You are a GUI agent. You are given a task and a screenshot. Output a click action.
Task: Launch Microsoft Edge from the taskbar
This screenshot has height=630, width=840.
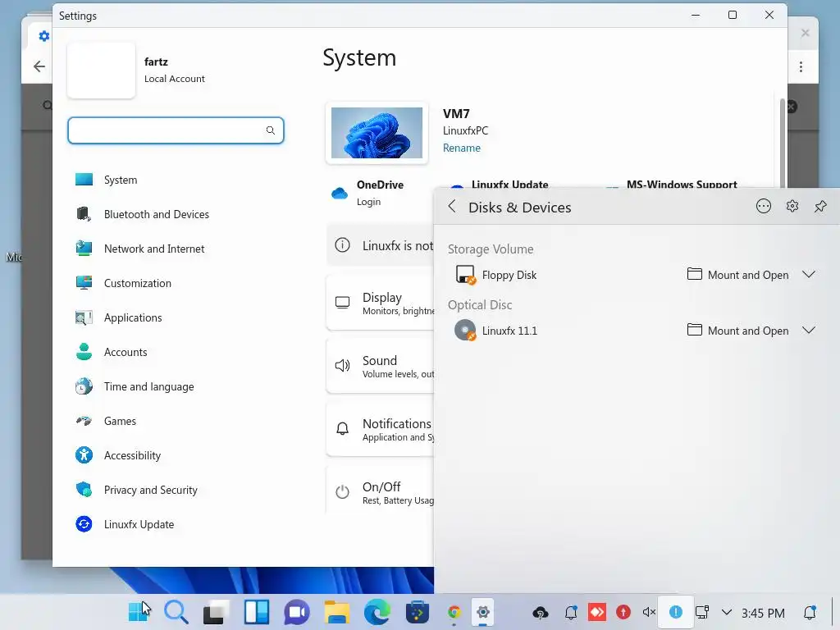(377, 612)
